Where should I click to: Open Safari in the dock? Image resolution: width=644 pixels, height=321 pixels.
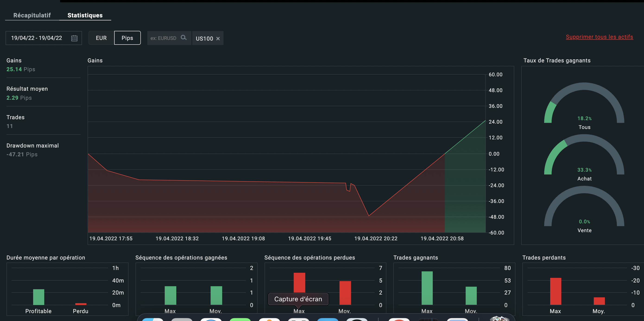pos(211,320)
